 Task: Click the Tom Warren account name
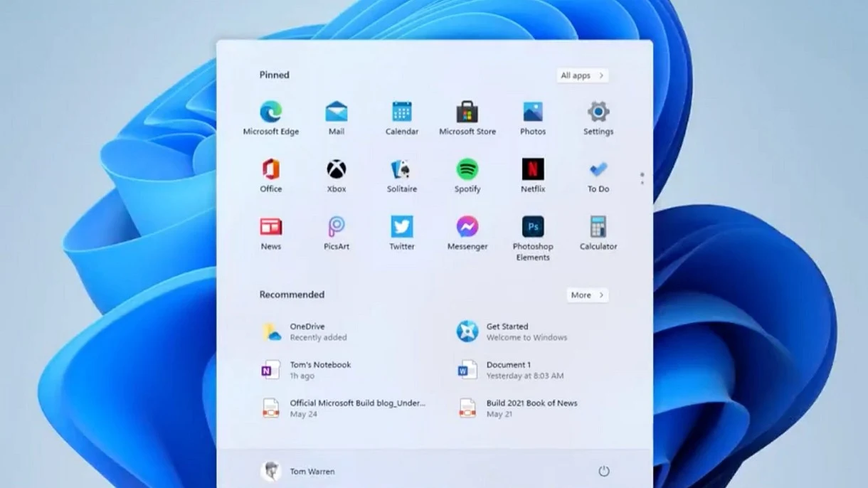[x=312, y=471]
